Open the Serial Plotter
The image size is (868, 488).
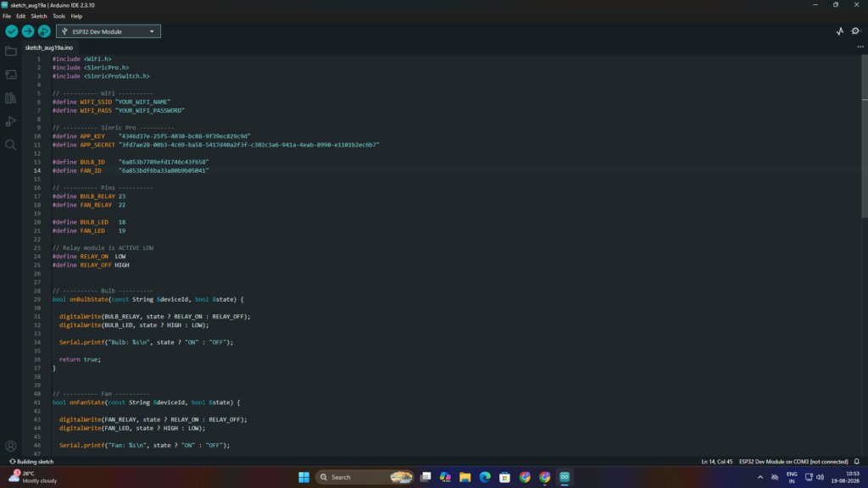[840, 31]
